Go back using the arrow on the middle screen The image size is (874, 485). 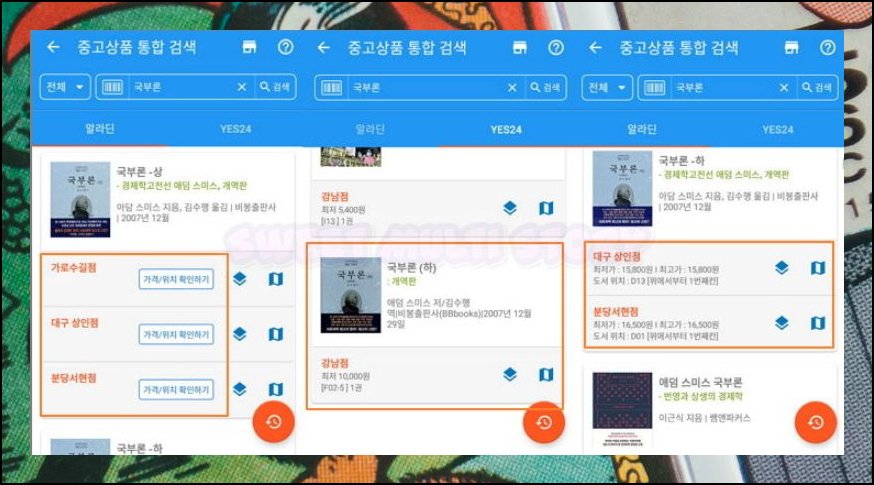(x=324, y=48)
